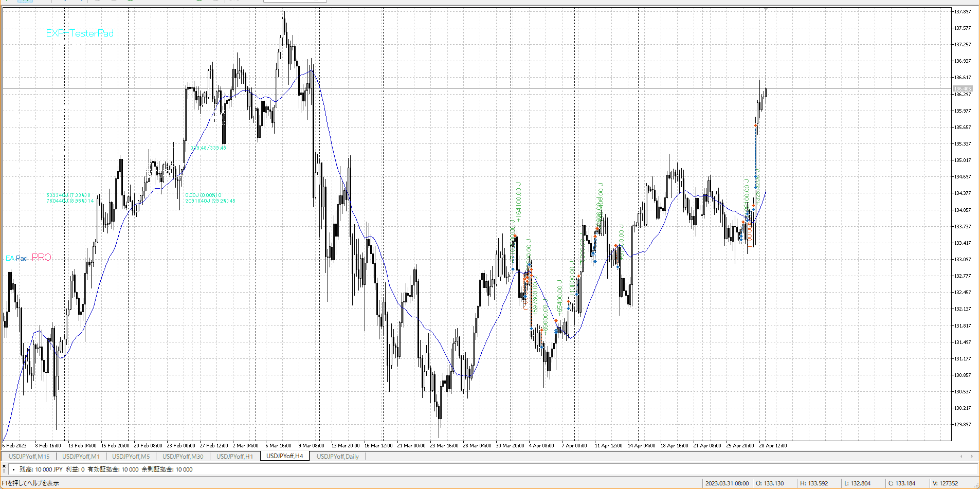980x489 pixels.
Task: Click the 28 Apr 12:00 time axis label
Action: click(x=773, y=446)
